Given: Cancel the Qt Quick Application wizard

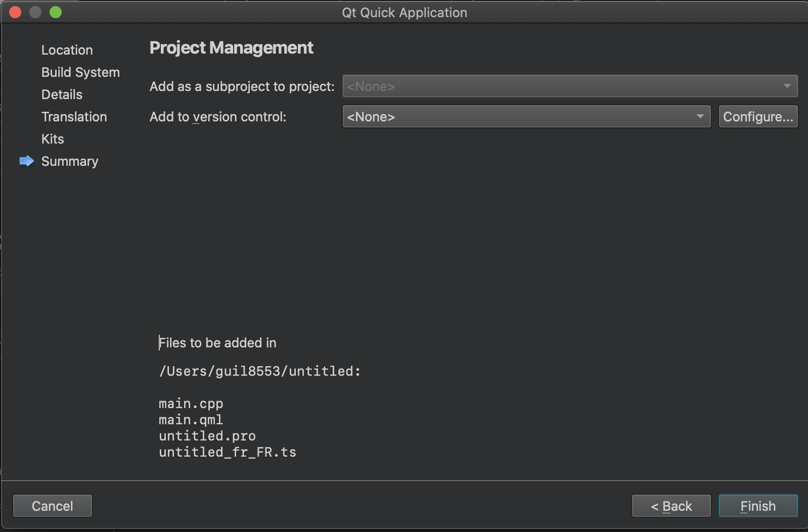Looking at the screenshot, I should tap(53, 506).
